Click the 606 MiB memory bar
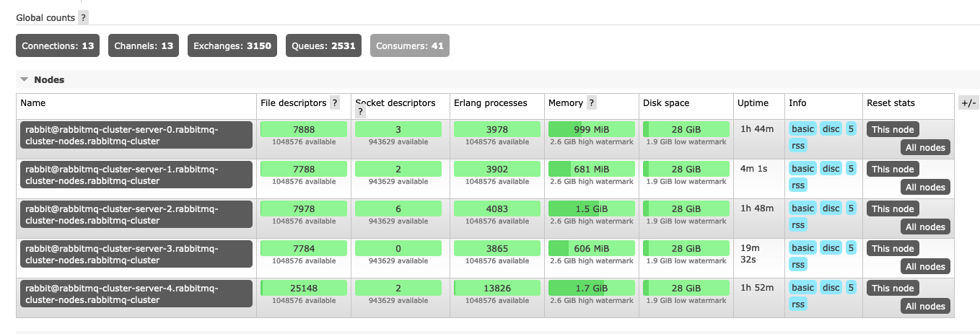Image resolution: width=980 pixels, height=334 pixels. point(592,248)
